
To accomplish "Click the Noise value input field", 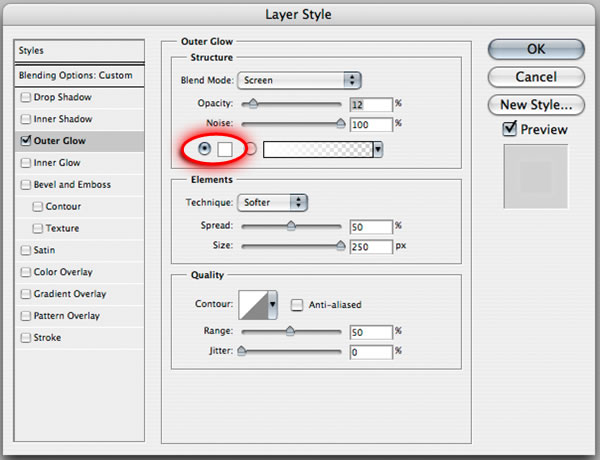I will [x=370, y=124].
